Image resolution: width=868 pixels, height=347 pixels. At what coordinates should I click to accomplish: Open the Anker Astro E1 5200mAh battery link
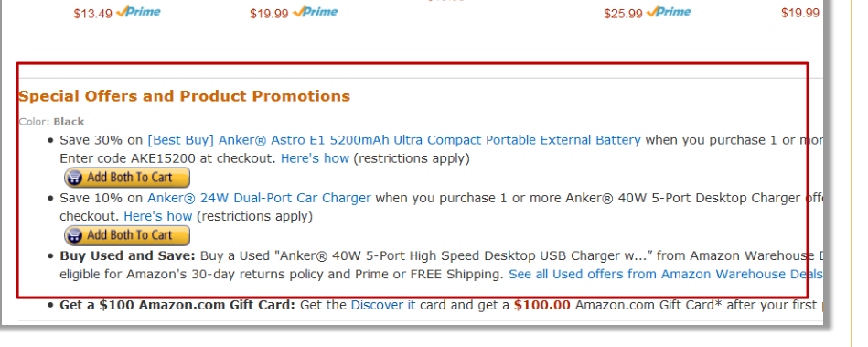pos(393,140)
